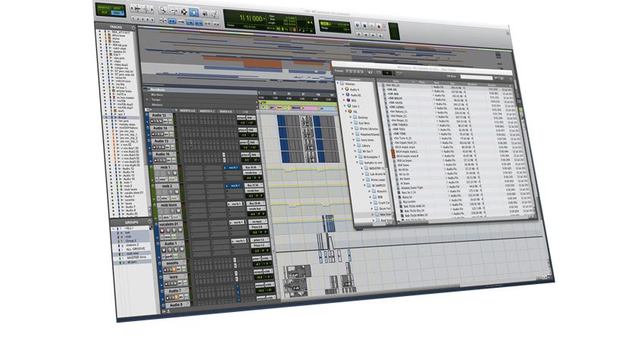
Task: Record-enable the Audio 12 track
Action: coord(152,121)
